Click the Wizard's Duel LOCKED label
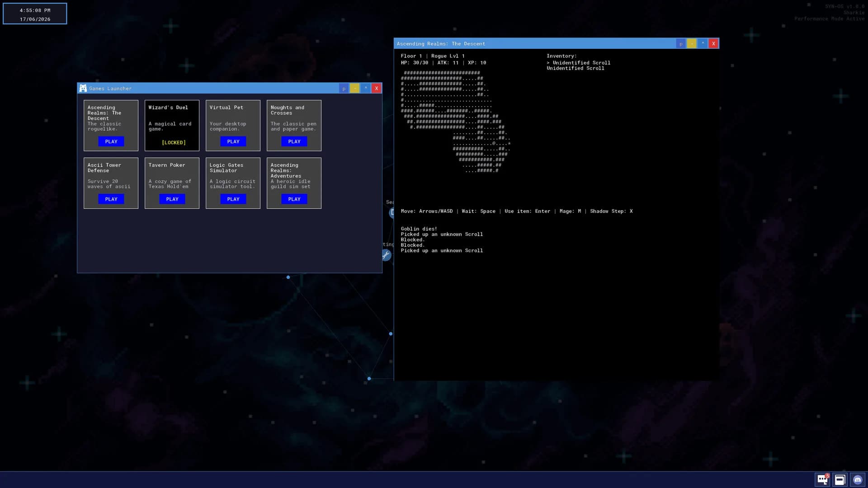The width and height of the screenshot is (868, 488). click(174, 142)
